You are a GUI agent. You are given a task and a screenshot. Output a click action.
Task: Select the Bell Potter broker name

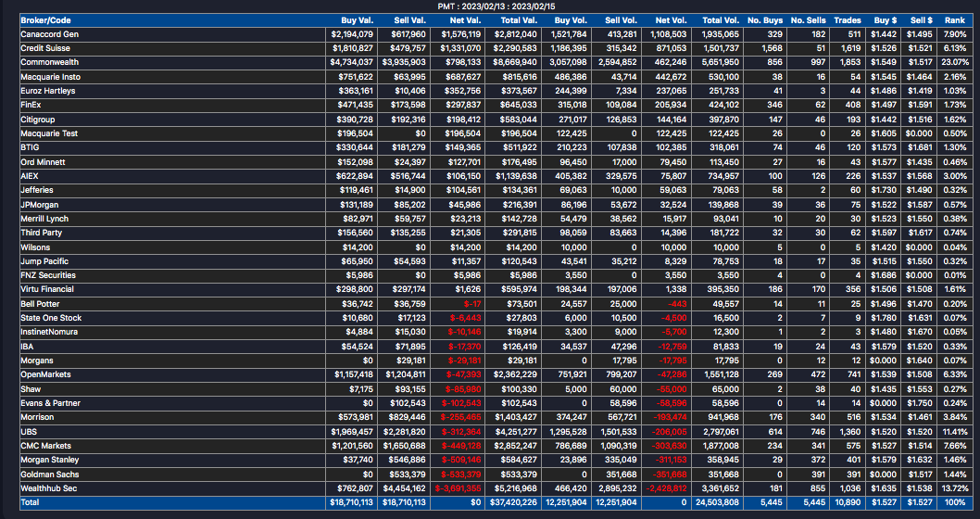40,304
